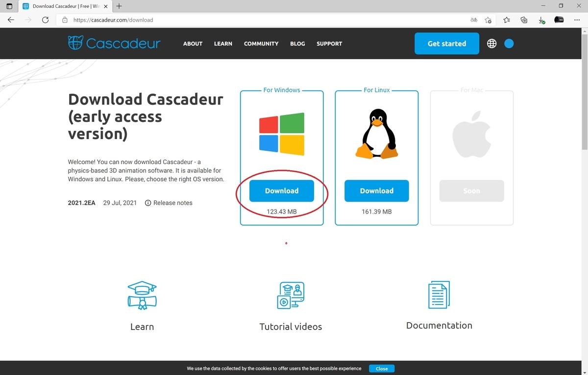Open the Learn section link text
Viewport: 588px width, 375px height.
point(142,327)
